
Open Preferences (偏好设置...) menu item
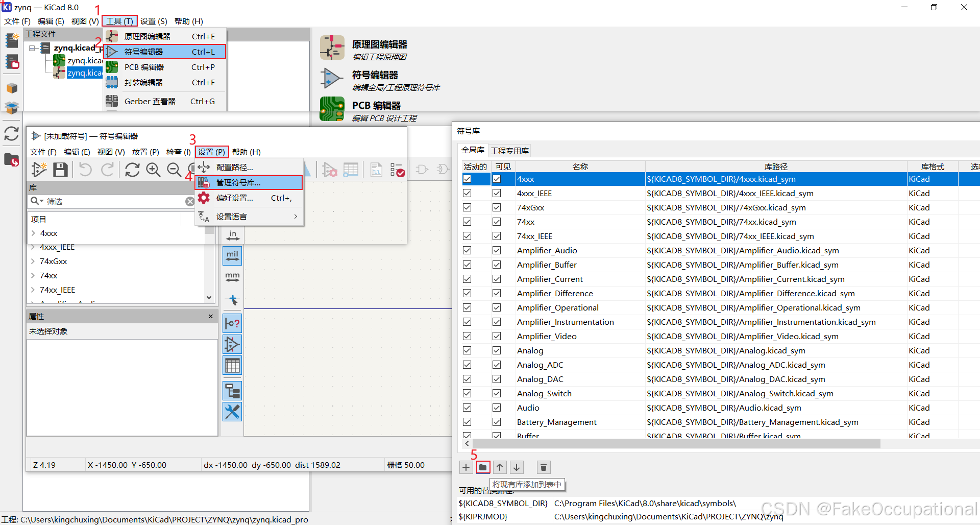pyautogui.click(x=249, y=198)
